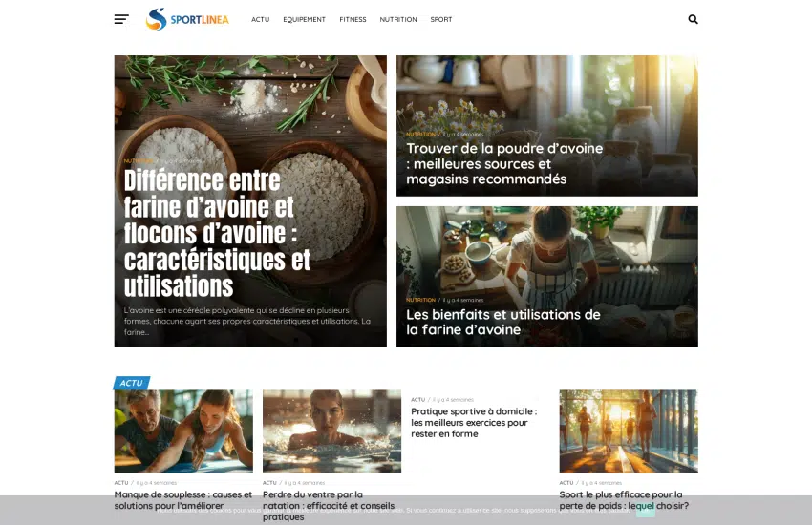This screenshot has width=812, height=525.
Task: Open the runners at sunset thumbnail
Action: click(x=629, y=430)
